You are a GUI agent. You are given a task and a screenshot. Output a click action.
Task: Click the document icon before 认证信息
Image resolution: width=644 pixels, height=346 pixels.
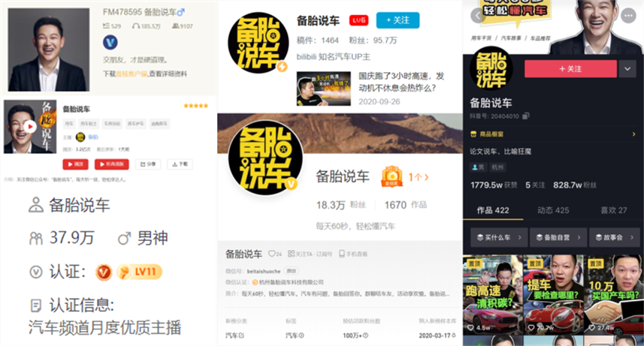pos(36,305)
